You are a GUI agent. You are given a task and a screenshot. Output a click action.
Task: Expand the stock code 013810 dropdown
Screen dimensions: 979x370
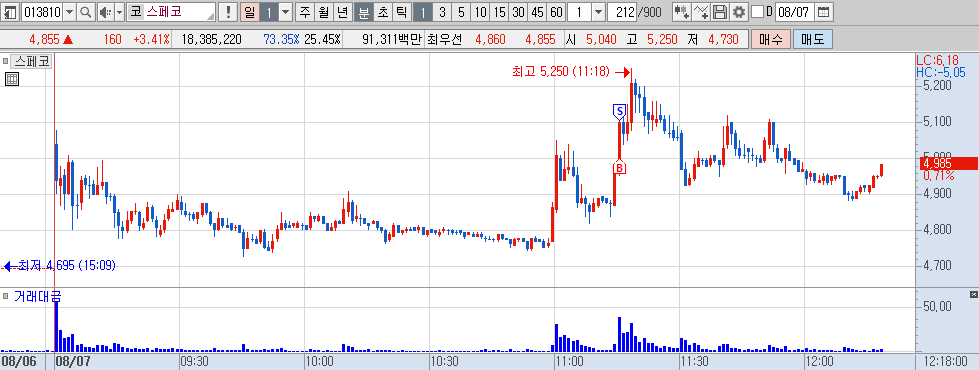69,11
